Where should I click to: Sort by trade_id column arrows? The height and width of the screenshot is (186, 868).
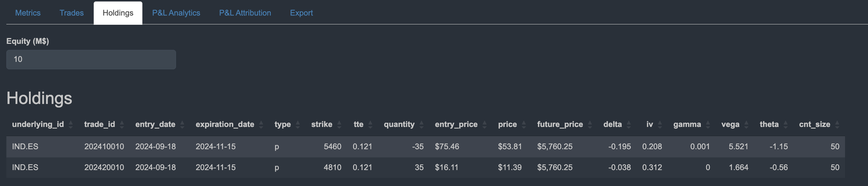tap(122, 124)
